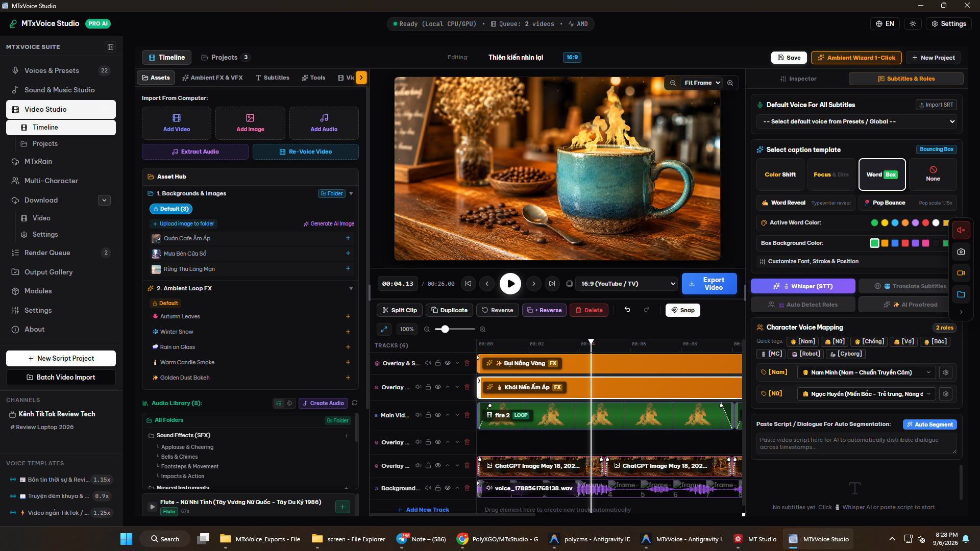Switch to the Inspector tab
Image resolution: width=980 pixels, height=551 pixels.
coord(798,79)
